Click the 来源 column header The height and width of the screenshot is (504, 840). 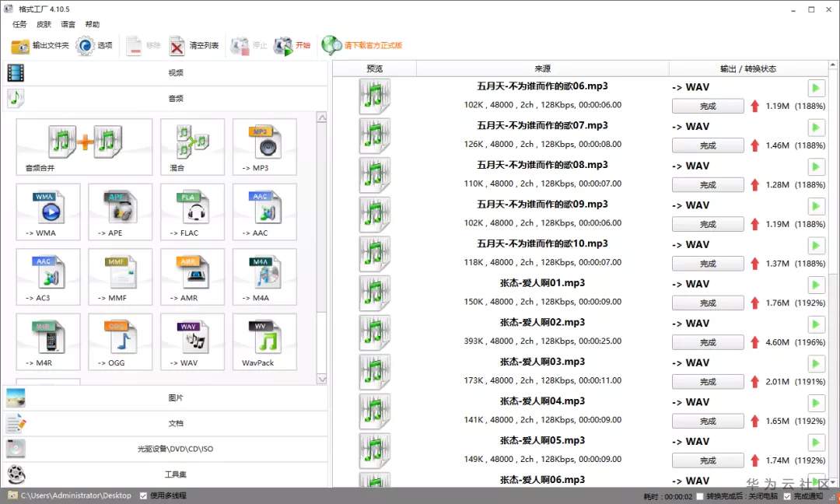542,68
